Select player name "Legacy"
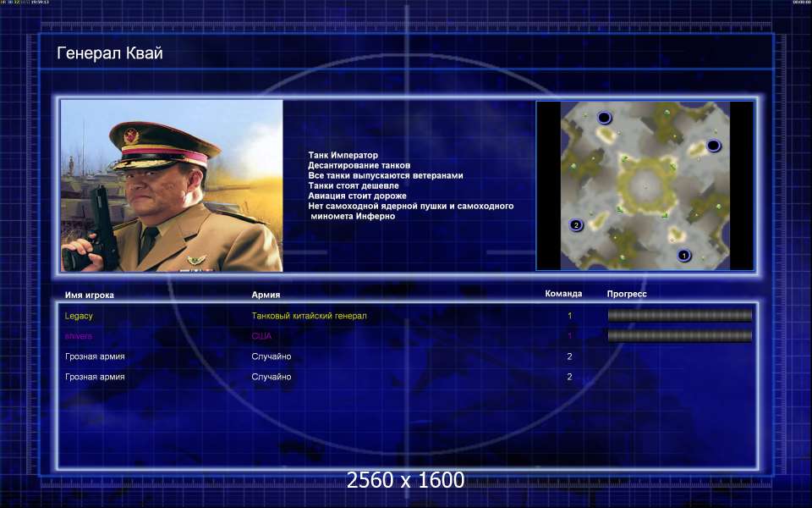Image resolution: width=812 pixels, height=508 pixels. point(79,316)
